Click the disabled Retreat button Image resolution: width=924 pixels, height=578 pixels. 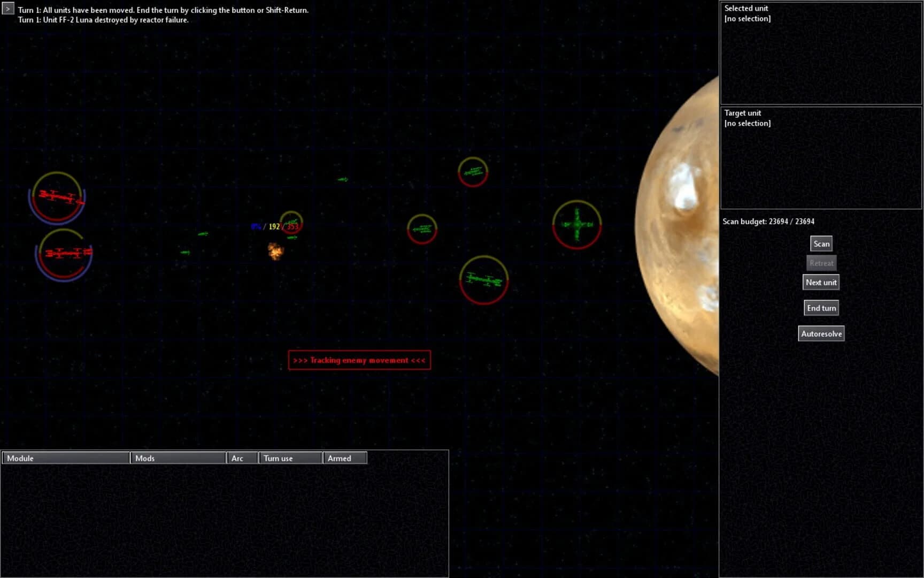coord(821,262)
